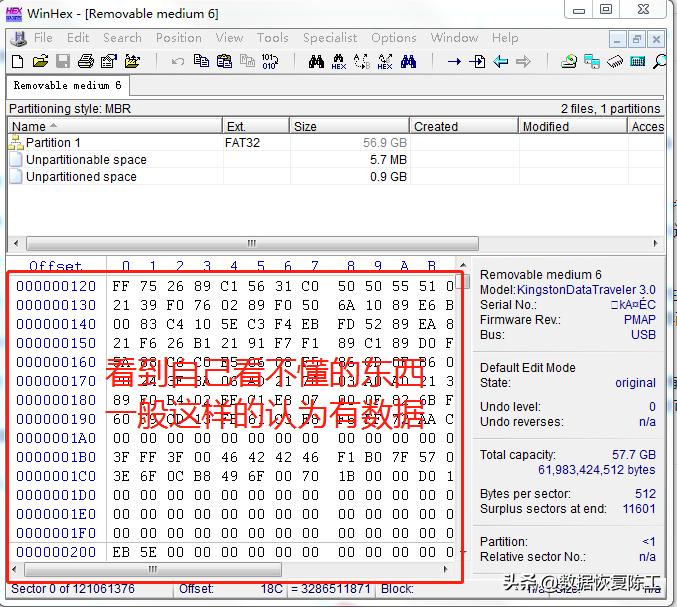Open the Search menu
The image size is (677, 607).
(122, 38)
